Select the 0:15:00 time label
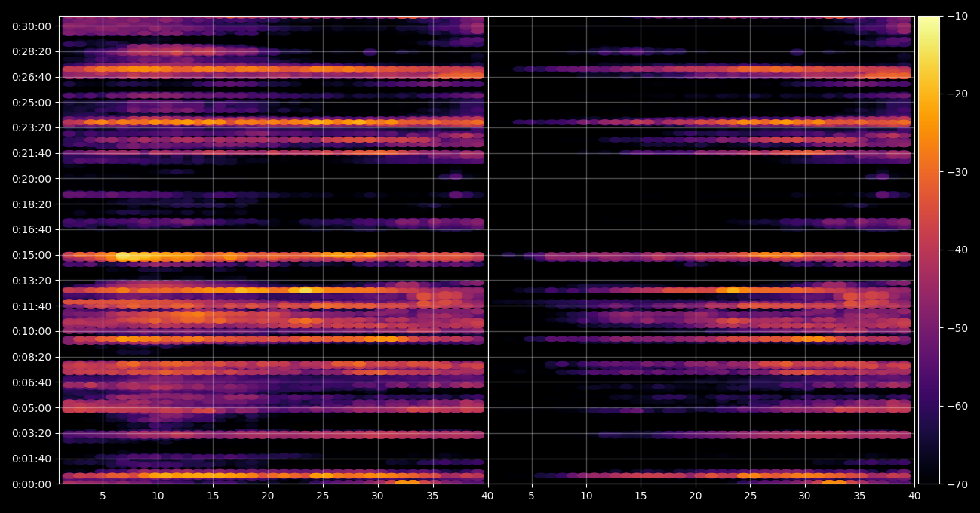 (x=32, y=255)
